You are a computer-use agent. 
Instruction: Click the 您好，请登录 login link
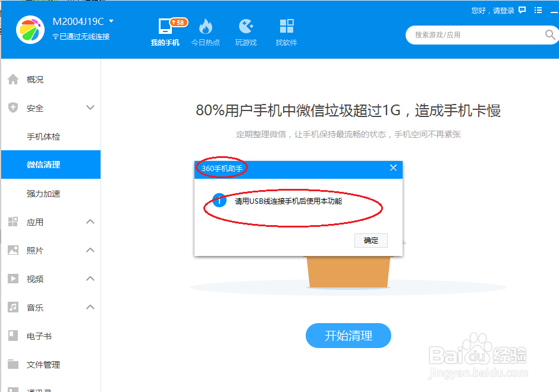click(492, 10)
